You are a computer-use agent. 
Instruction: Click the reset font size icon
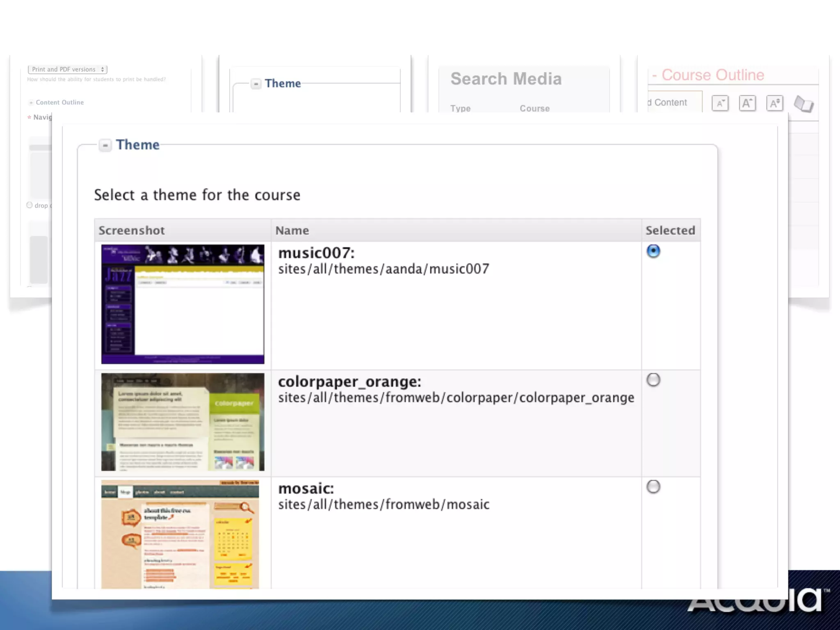point(774,103)
